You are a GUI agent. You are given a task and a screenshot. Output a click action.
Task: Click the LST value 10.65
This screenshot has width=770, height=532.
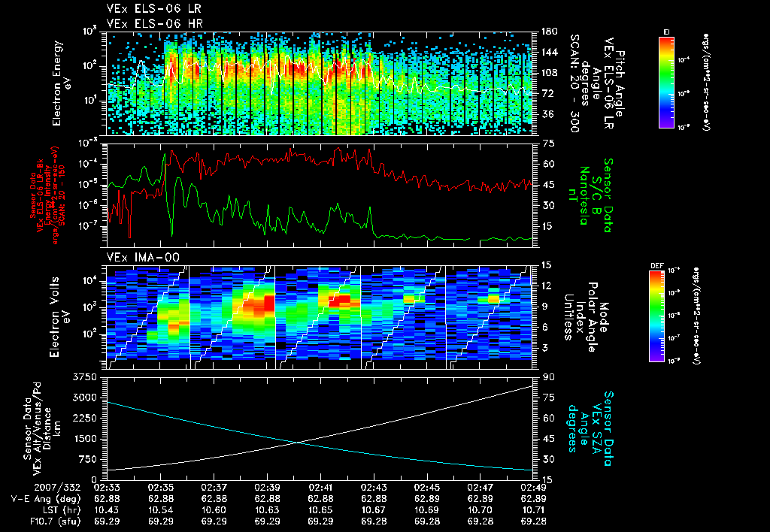pos(320,510)
